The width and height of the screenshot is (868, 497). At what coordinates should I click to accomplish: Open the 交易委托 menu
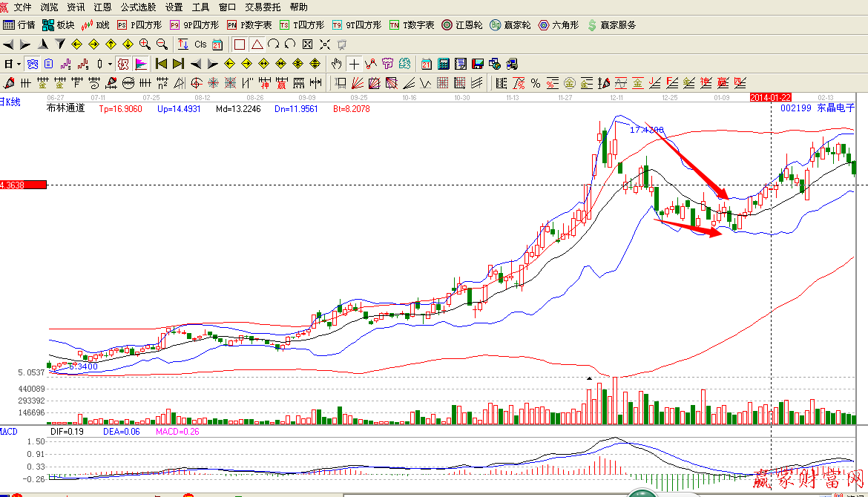pos(263,7)
